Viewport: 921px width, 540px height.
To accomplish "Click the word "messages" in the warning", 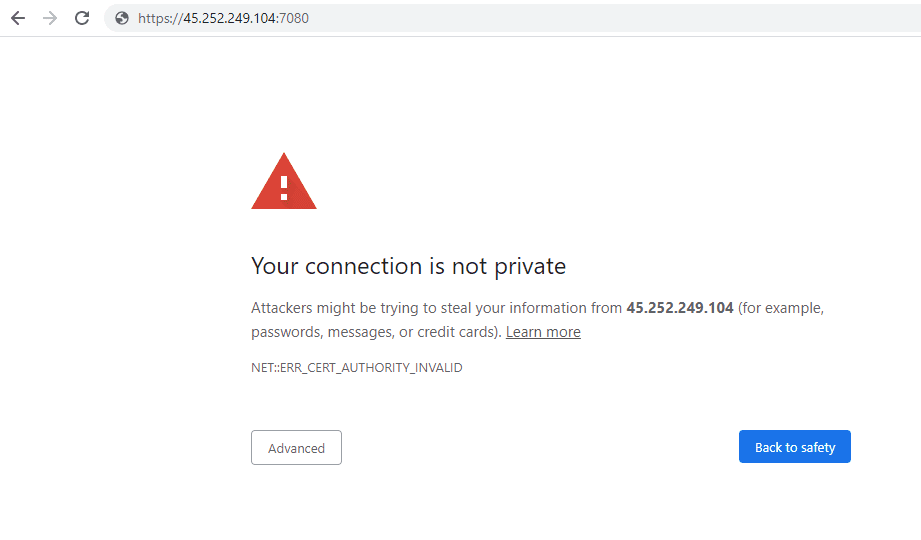I will [358, 332].
